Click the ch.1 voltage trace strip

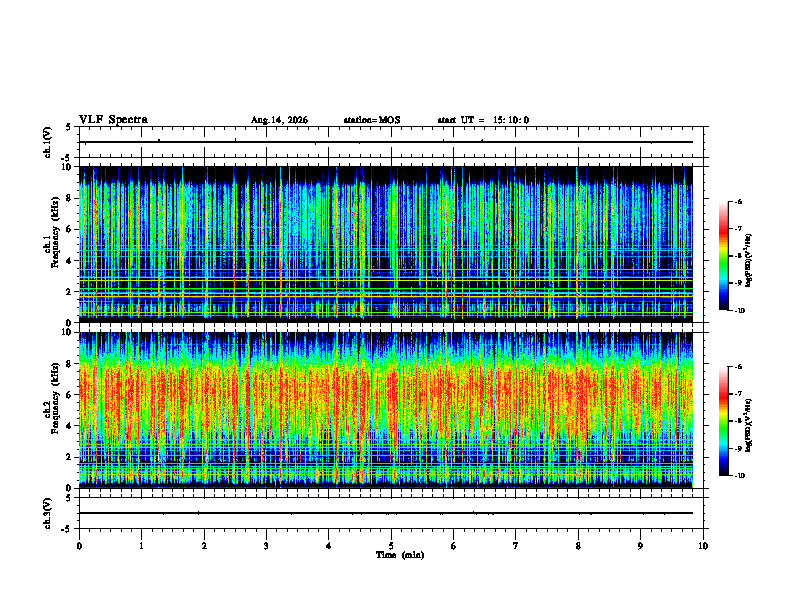(x=391, y=142)
